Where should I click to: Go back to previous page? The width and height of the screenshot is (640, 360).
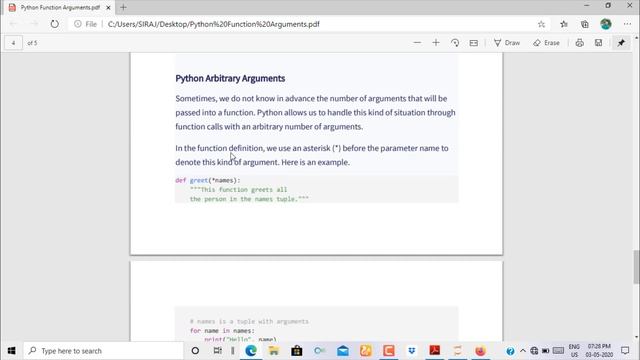click(x=13, y=24)
